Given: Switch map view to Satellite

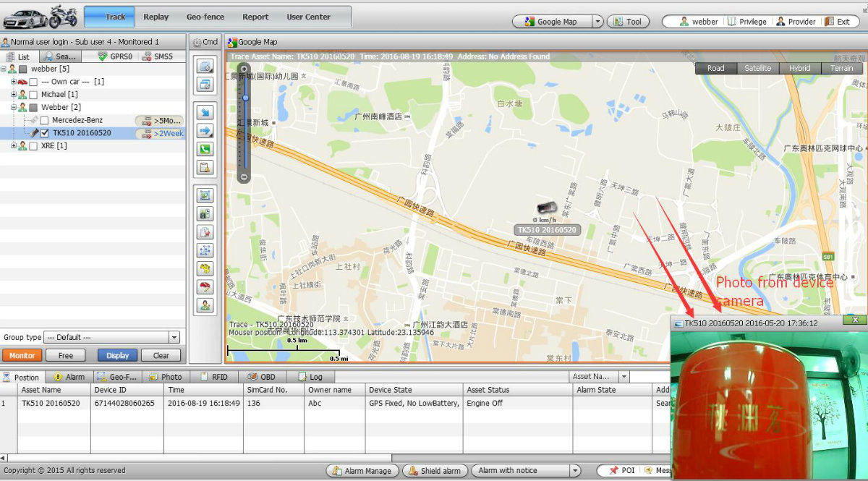Looking at the screenshot, I should coord(758,68).
